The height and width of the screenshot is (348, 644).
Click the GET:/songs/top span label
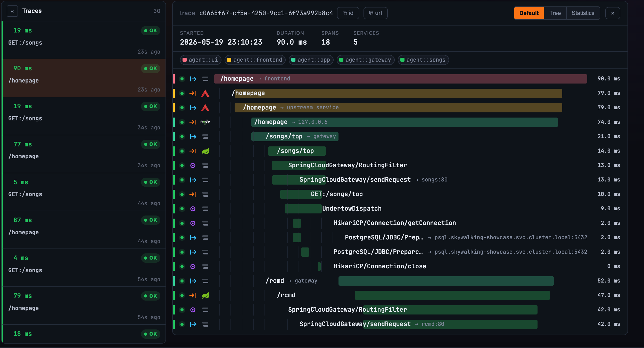click(x=337, y=194)
